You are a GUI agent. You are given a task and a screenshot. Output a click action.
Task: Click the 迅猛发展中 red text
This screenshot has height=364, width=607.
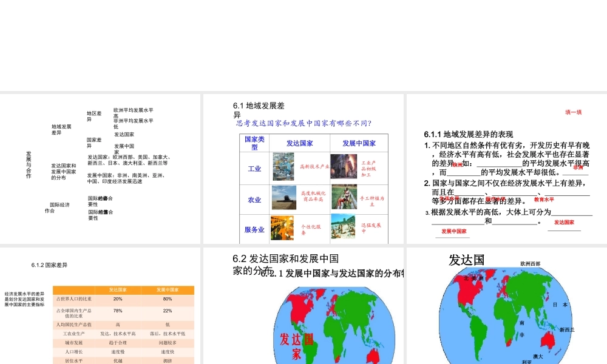pyautogui.click(x=371, y=228)
